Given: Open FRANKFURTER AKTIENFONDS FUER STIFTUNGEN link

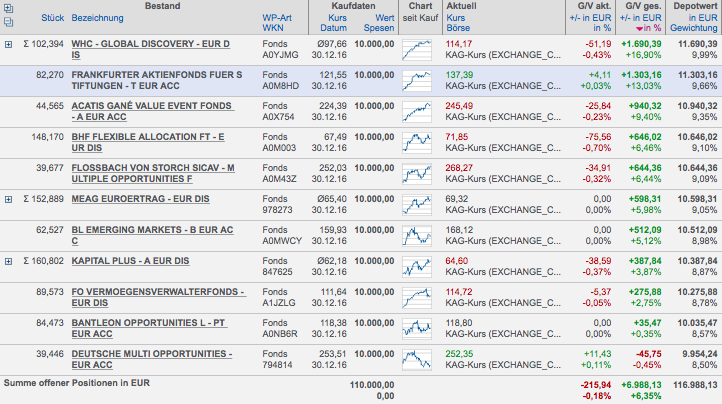Looking at the screenshot, I should point(157,81).
